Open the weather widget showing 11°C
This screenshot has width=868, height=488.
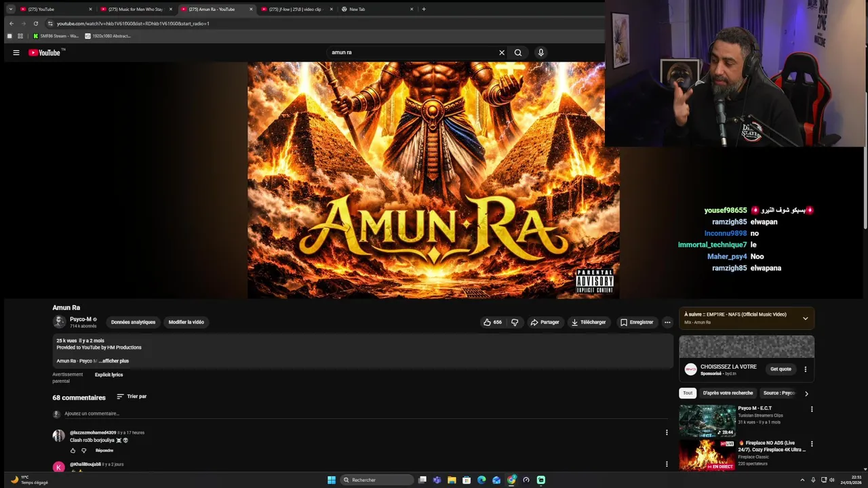29,480
